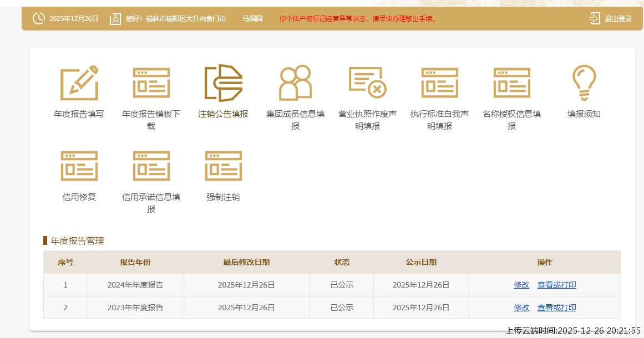Image resolution: width=644 pixels, height=338 pixels.
Task: Open the 填报须知 filing instructions lightbulb icon
Action: tap(584, 82)
